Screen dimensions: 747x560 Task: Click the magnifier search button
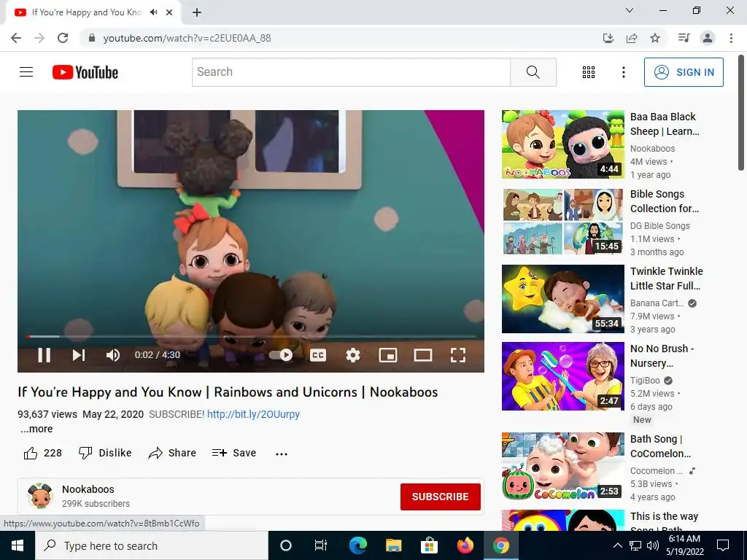[x=533, y=72]
